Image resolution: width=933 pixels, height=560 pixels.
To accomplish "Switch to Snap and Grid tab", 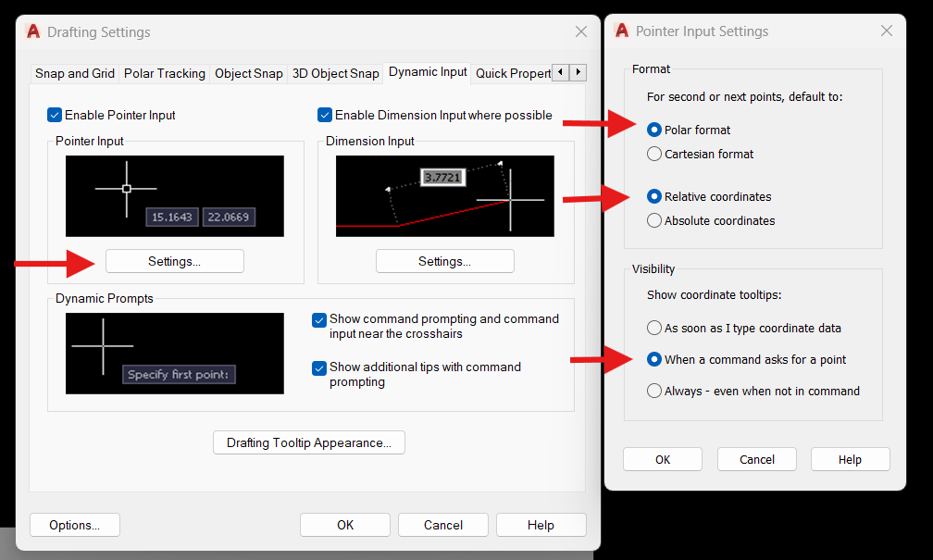I will pyautogui.click(x=74, y=73).
